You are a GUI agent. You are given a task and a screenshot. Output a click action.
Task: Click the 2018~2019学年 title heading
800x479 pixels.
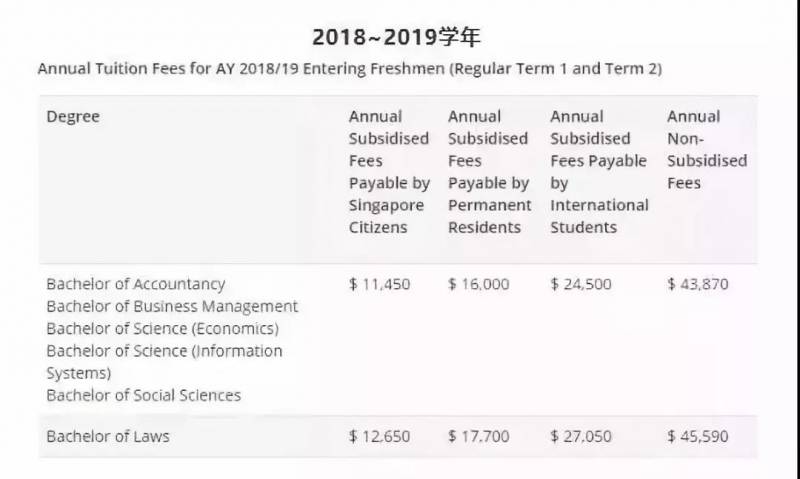[x=397, y=38]
